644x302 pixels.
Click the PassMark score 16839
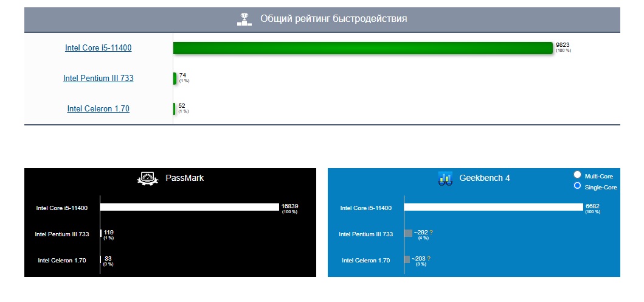(289, 206)
